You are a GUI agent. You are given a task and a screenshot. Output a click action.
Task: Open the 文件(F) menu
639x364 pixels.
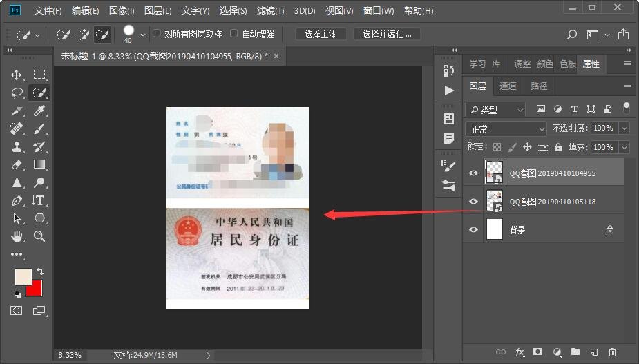pos(48,10)
